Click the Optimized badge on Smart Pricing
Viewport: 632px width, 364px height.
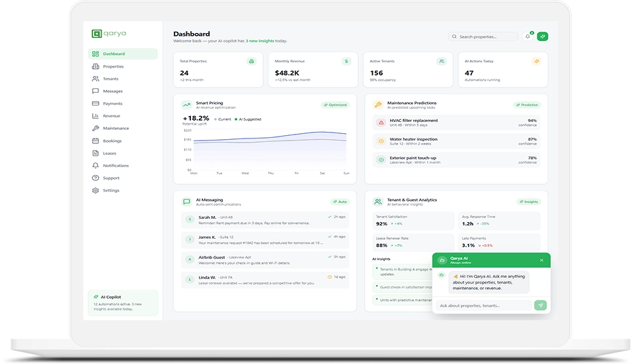point(335,105)
